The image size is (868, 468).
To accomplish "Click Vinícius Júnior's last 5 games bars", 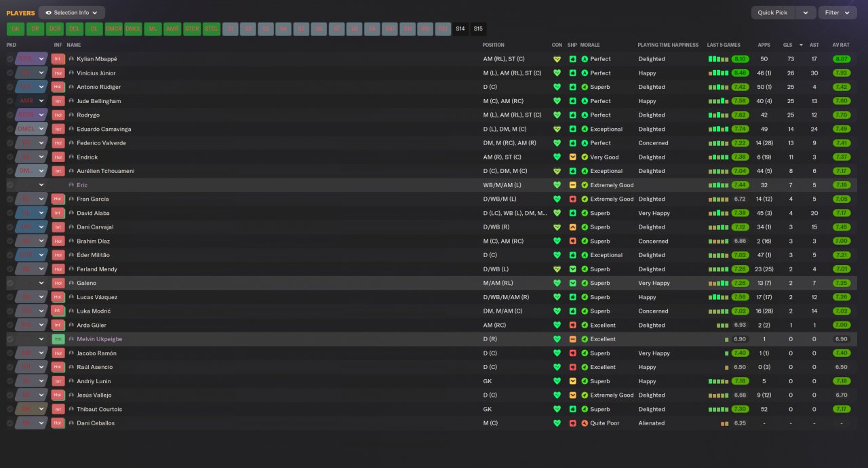I will pyautogui.click(x=719, y=73).
